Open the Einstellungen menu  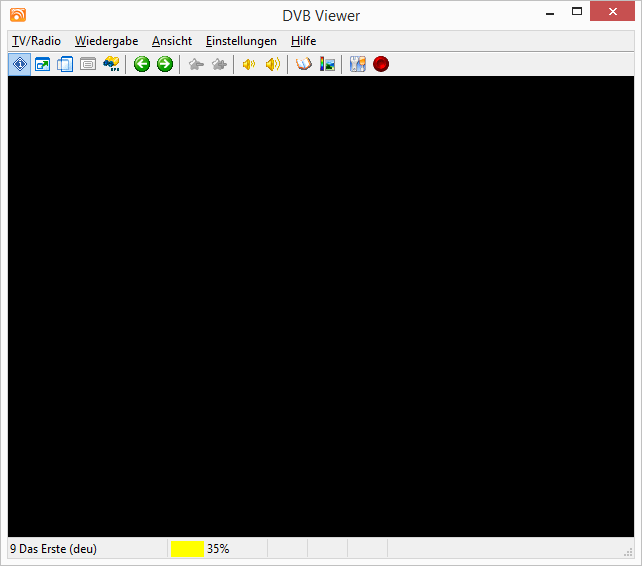click(241, 41)
